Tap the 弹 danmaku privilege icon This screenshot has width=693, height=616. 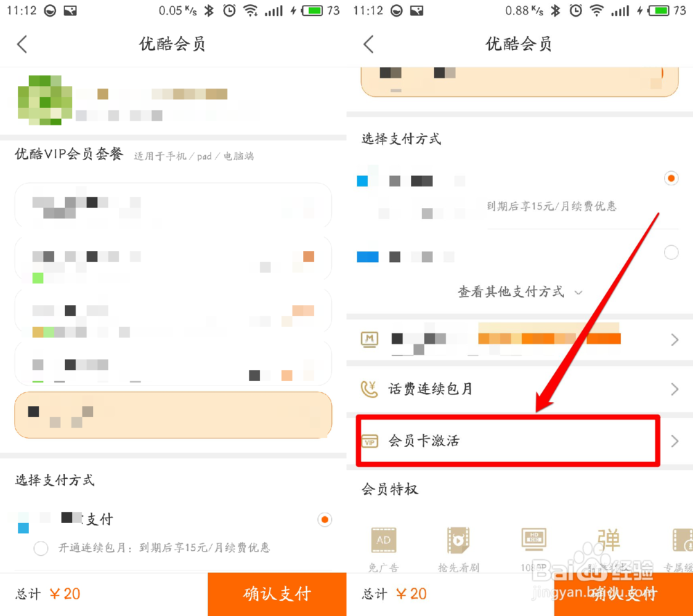(608, 539)
